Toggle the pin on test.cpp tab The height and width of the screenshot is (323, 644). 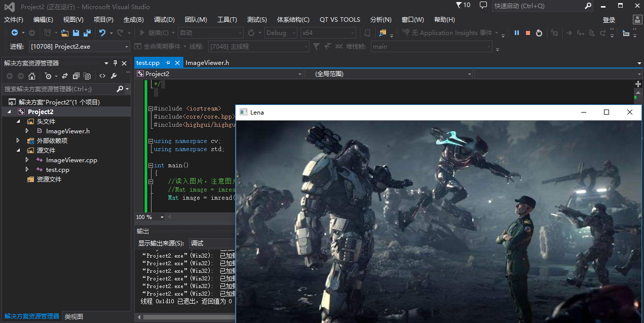[x=168, y=63]
